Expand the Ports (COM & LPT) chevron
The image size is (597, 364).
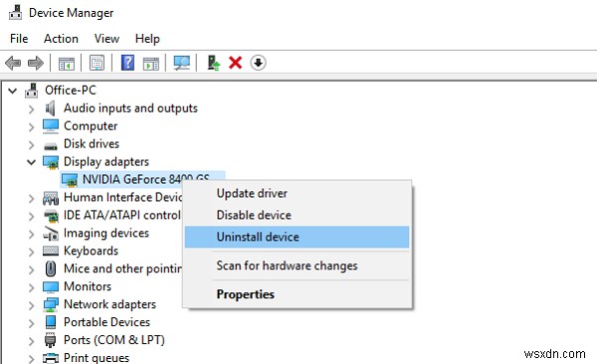32,341
